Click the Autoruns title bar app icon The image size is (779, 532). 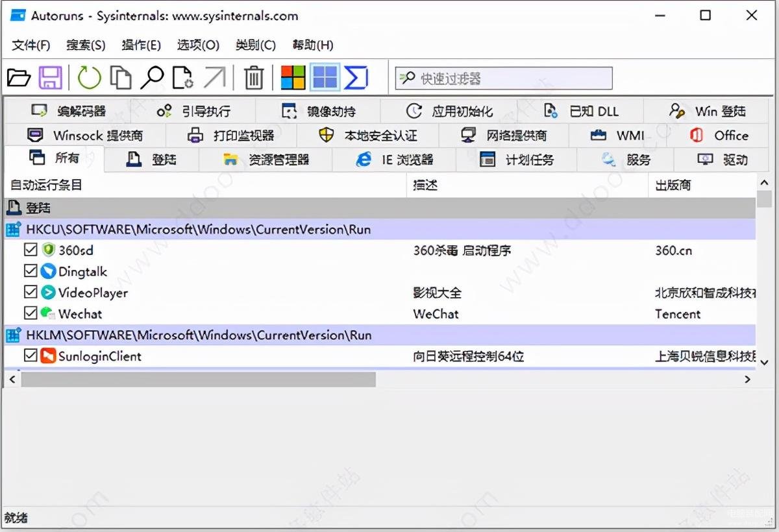coord(18,16)
